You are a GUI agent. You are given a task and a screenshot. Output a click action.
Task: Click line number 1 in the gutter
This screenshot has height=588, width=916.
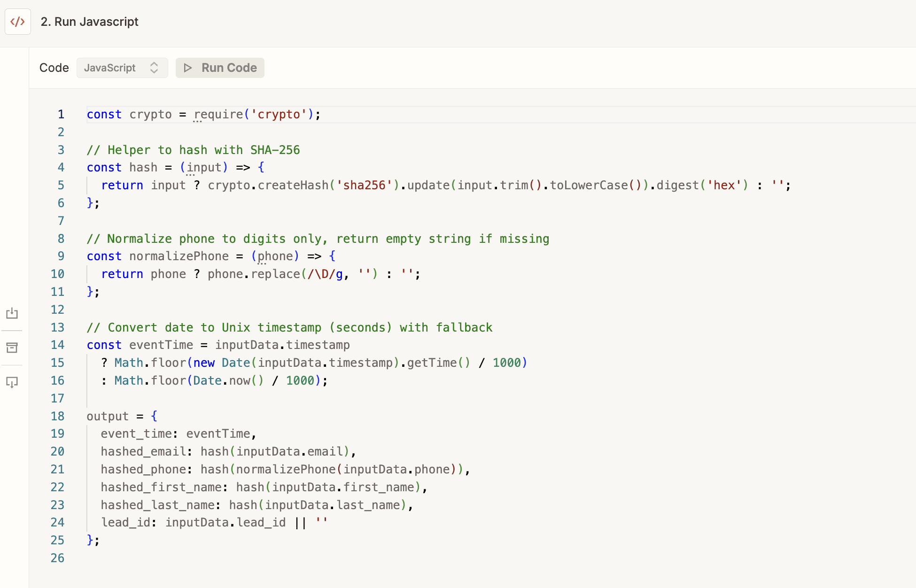coord(61,114)
